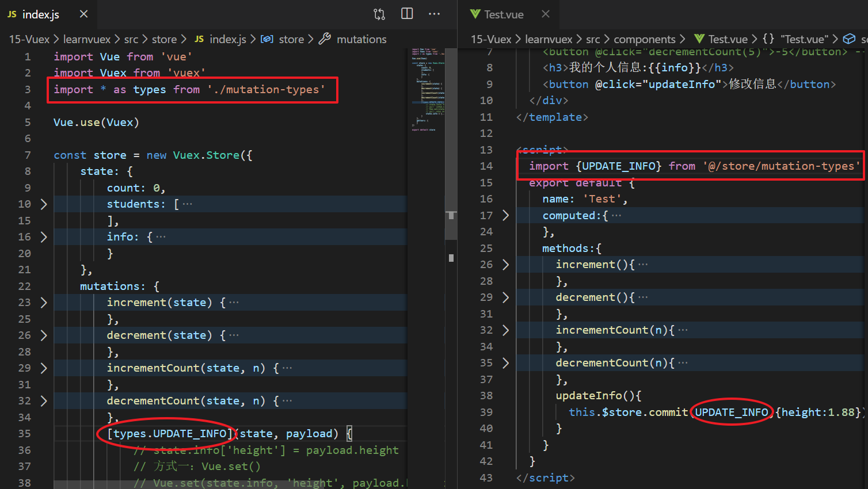Click the JS file icon in index.js breadcrumb
The width and height of the screenshot is (868, 489).
(x=199, y=39)
